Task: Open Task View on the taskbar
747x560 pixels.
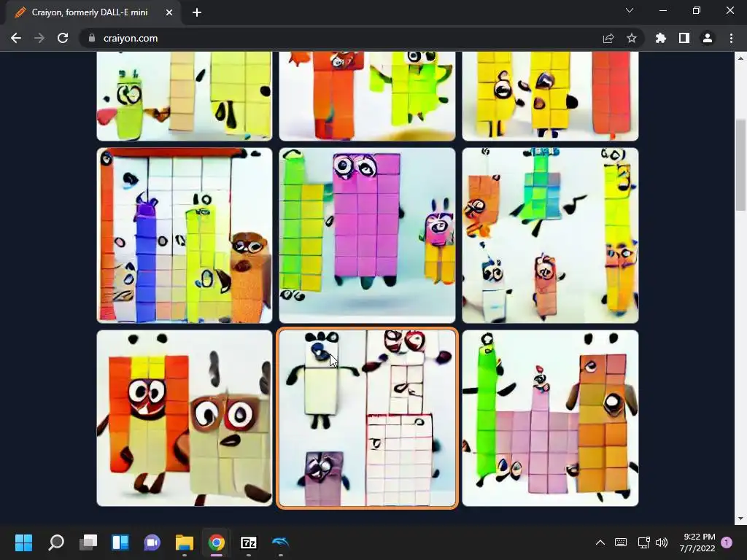Action: pos(88,542)
